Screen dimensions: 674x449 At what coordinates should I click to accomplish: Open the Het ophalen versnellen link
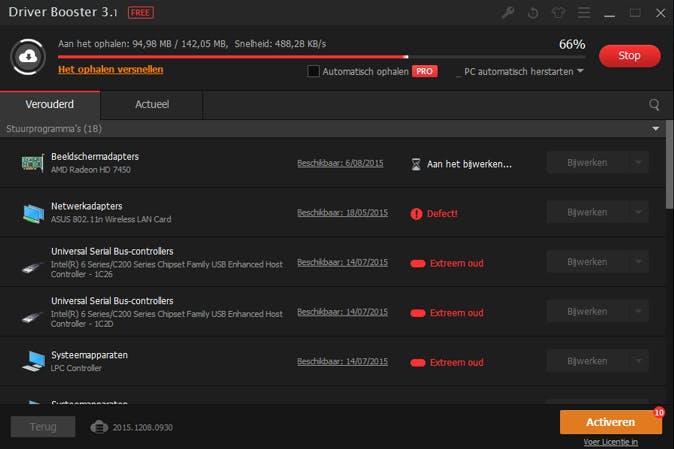110,70
